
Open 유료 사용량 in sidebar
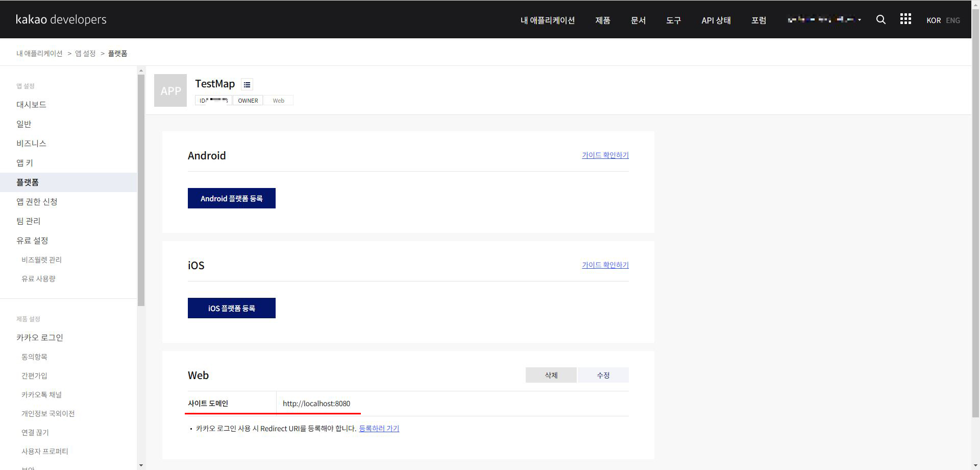pos(38,278)
